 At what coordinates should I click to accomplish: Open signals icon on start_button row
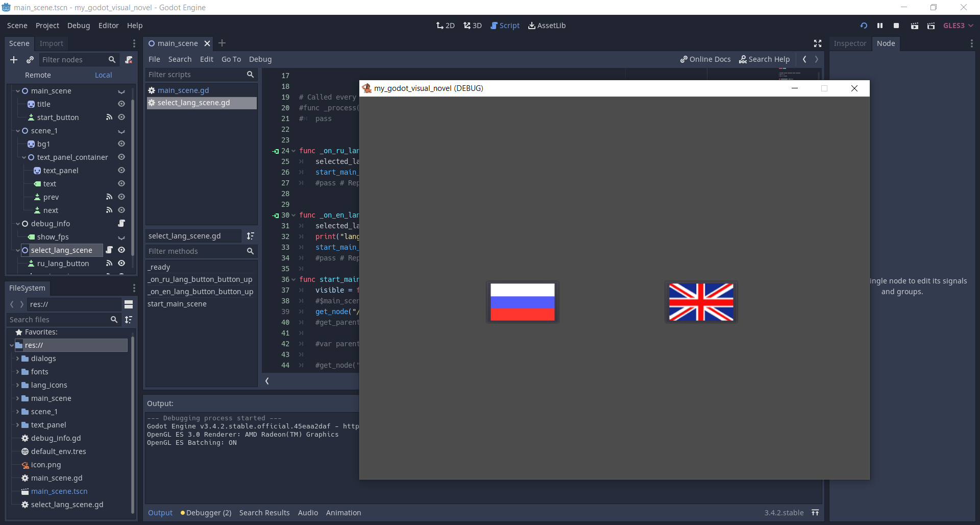pos(109,117)
